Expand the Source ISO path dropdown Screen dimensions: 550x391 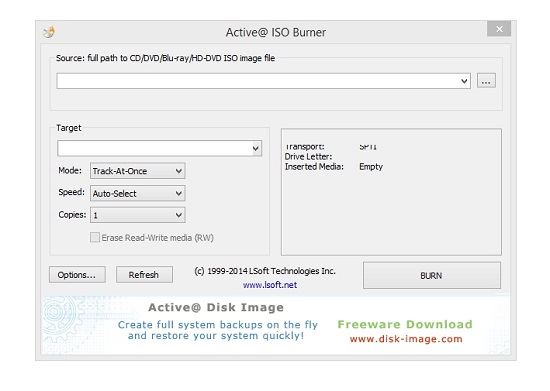coord(464,81)
